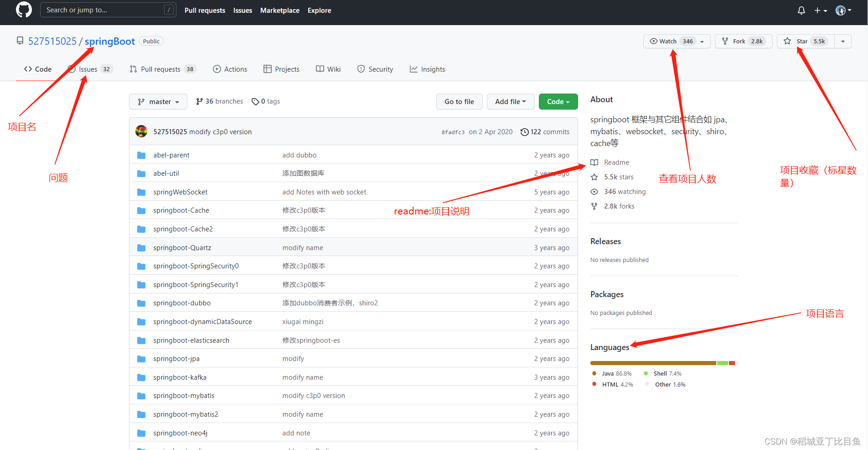868x450 pixels.
Task: Open the Shell 7.4% language link
Action: pos(662,373)
